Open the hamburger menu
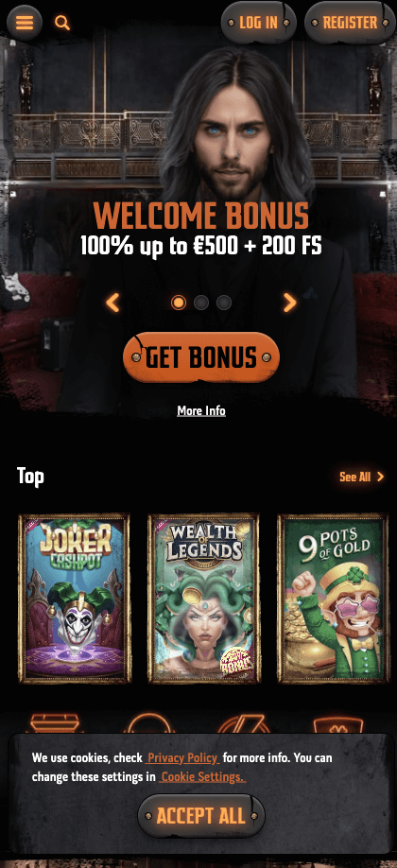 pyautogui.click(x=25, y=23)
